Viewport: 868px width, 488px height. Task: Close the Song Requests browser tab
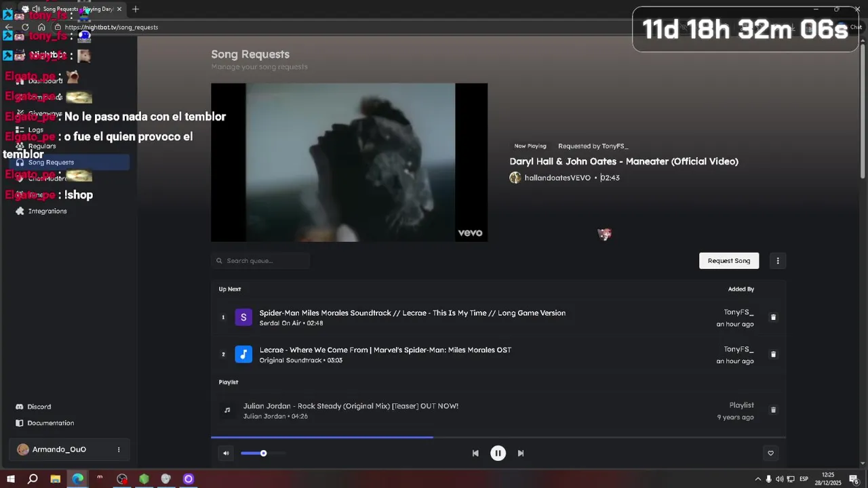point(119,9)
